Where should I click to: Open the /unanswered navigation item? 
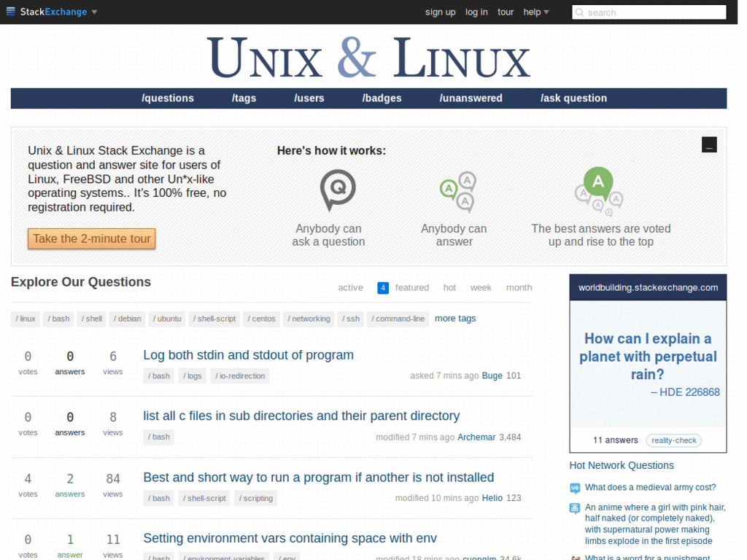[x=471, y=98]
